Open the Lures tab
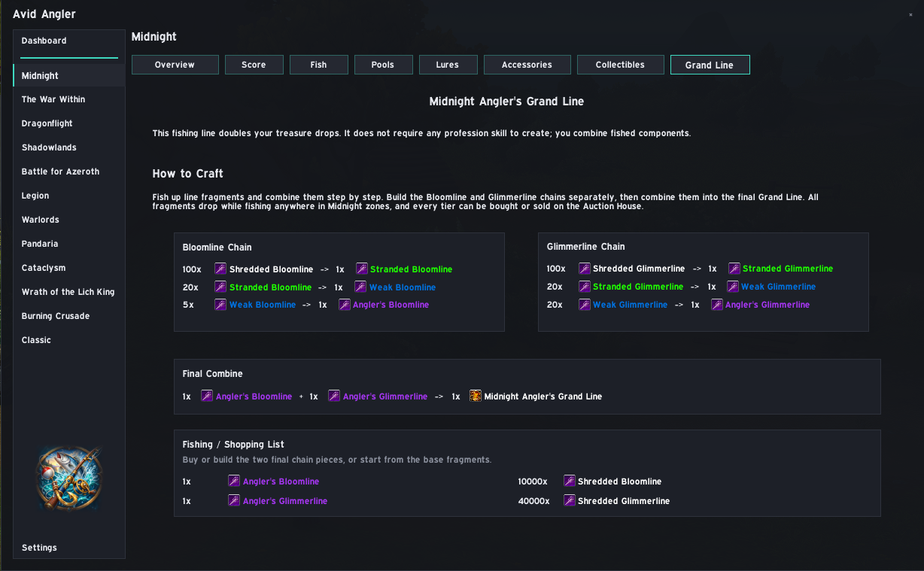The width and height of the screenshot is (924, 571). 448,65
